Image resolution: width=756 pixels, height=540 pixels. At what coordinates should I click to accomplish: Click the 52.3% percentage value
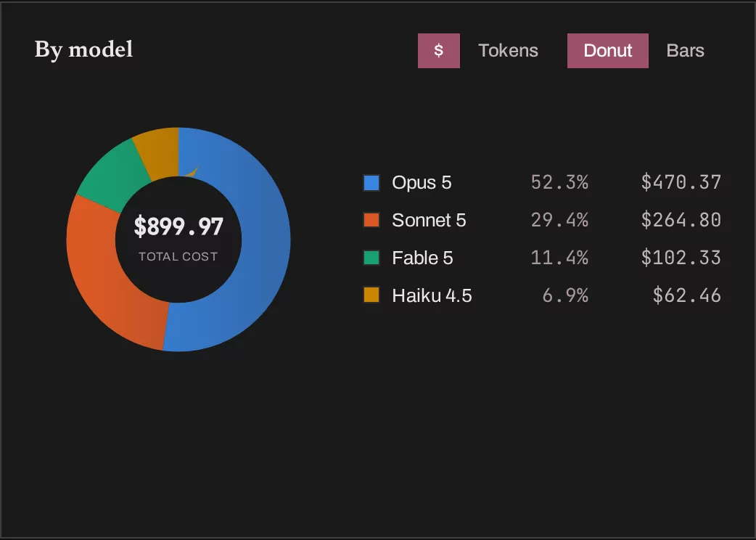coord(559,182)
